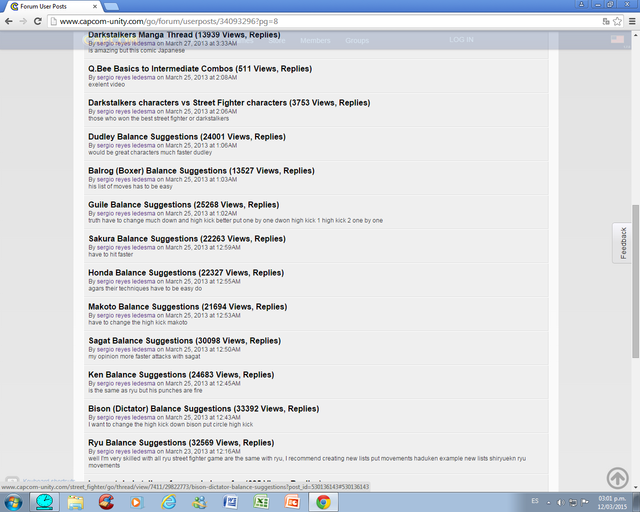Viewport: 640px width, 512px height.
Task: Reload the page with the refresh icon
Action: coord(38,21)
